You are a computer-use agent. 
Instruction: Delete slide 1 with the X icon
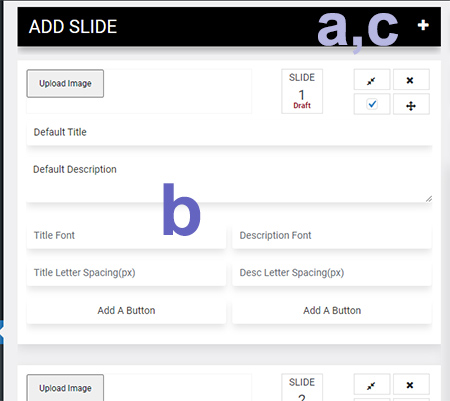coord(411,80)
